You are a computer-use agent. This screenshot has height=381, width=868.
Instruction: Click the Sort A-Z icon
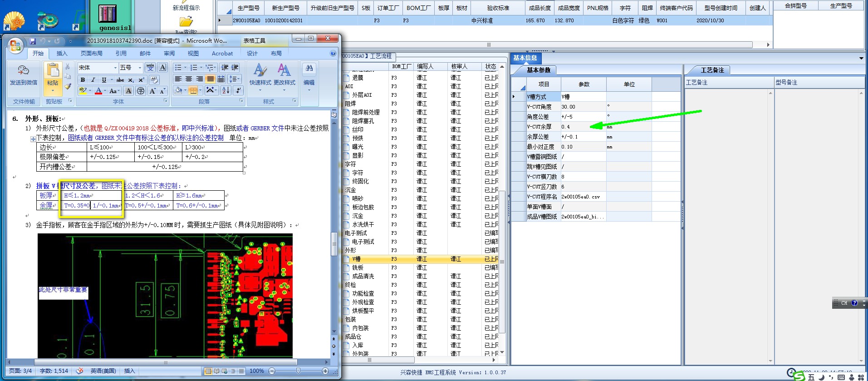tap(226, 90)
